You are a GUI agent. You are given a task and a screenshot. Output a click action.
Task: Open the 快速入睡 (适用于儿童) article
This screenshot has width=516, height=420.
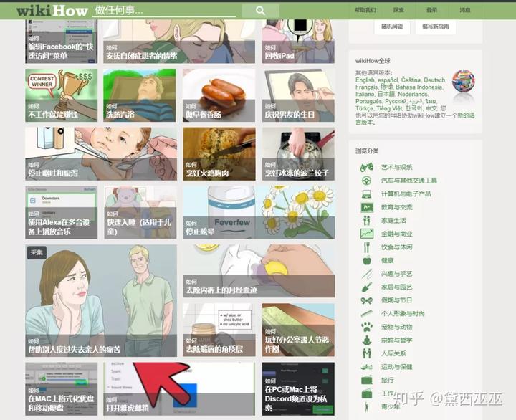[x=140, y=212]
